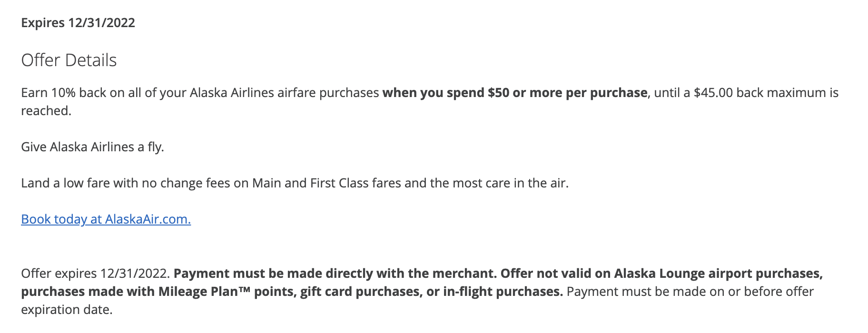Click the word 'reached.' under the first paragraph

tap(46, 111)
